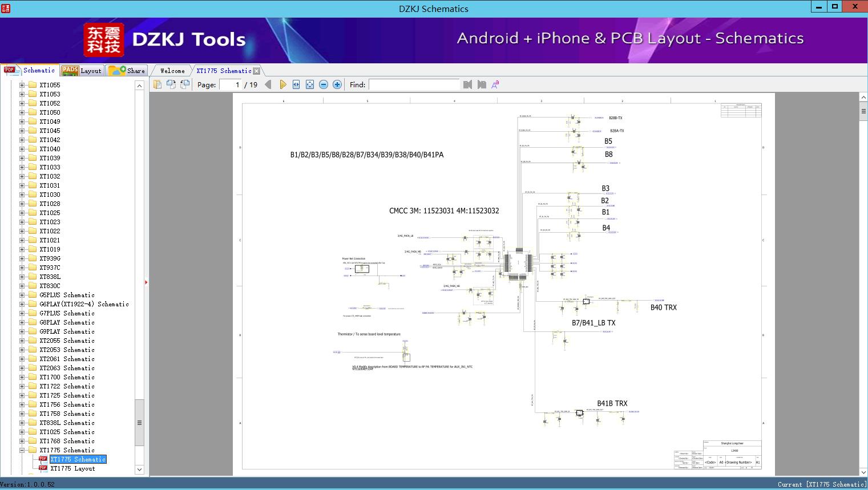Click the copy/paste document toolbar icon

(x=158, y=84)
